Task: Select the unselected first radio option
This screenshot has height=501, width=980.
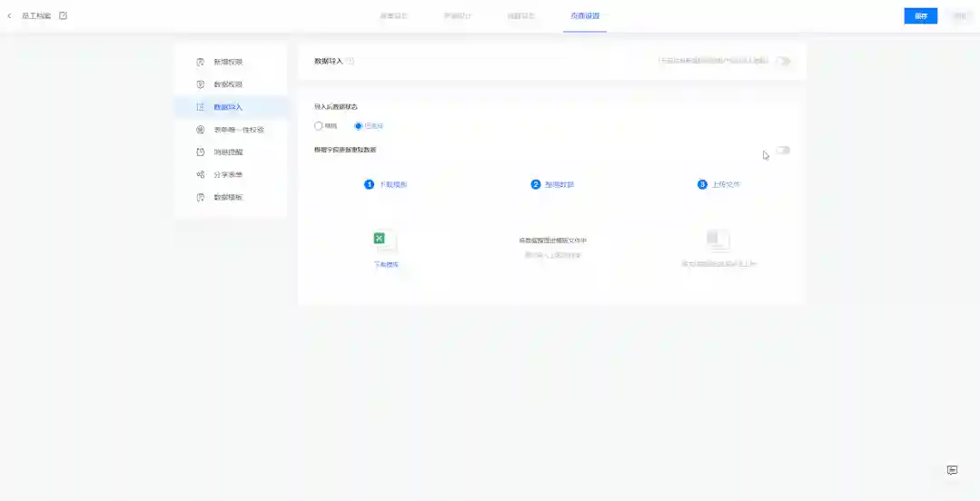Action: [319, 126]
